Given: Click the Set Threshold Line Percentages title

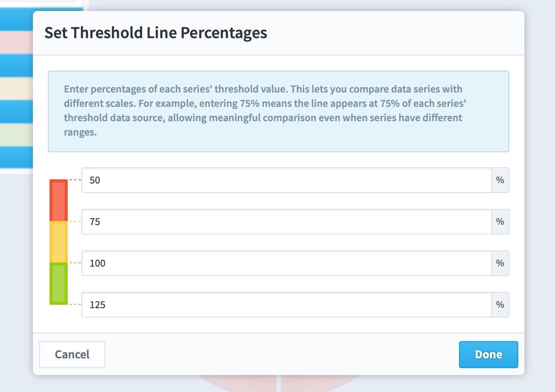Looking at the screenshot, I should point(156,33).
